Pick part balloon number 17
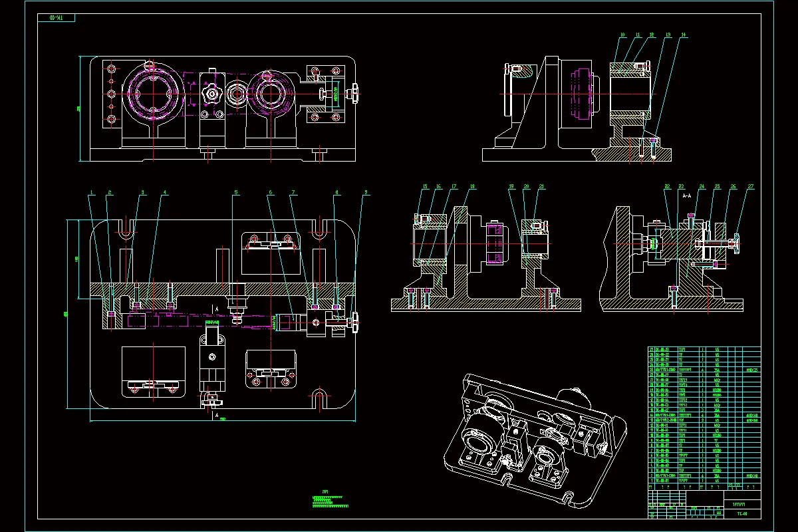This screenshot has width=798, height=532. [454, 187]
